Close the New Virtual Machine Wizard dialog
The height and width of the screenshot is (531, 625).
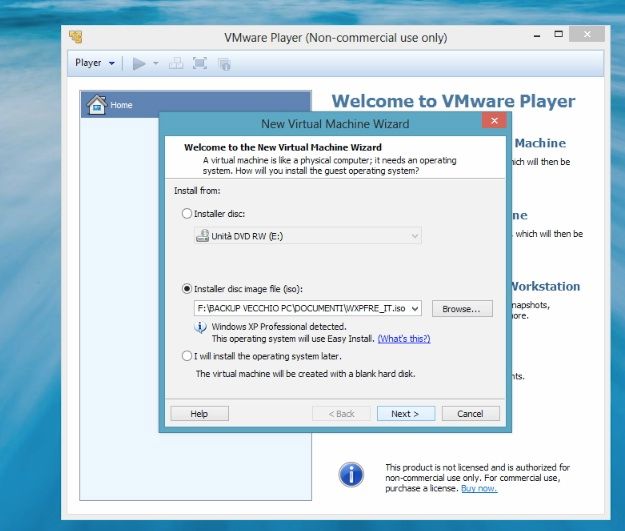tap(494, 121)
